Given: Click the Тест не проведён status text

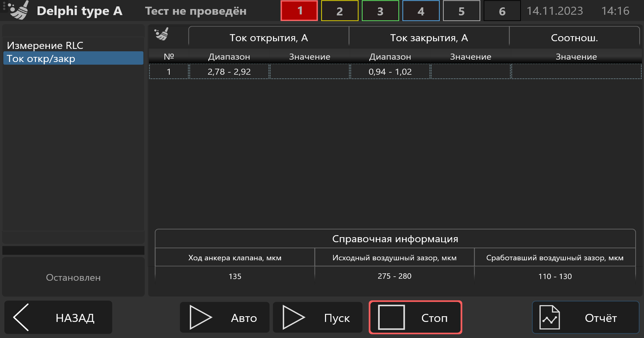Looking at the screenshot, I should click(x=196, y=11).
